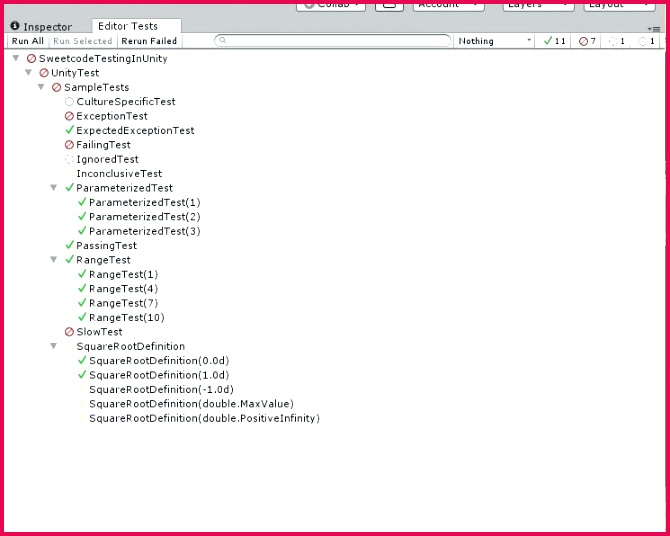Click the panel options menu icon at top right
The image size is (670, 536).
coord(654,29)
